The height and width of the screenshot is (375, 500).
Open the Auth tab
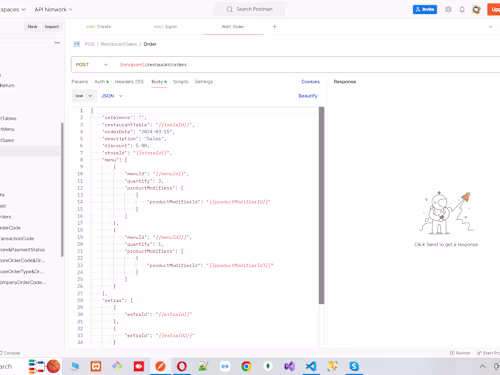[x=101, y=82]
